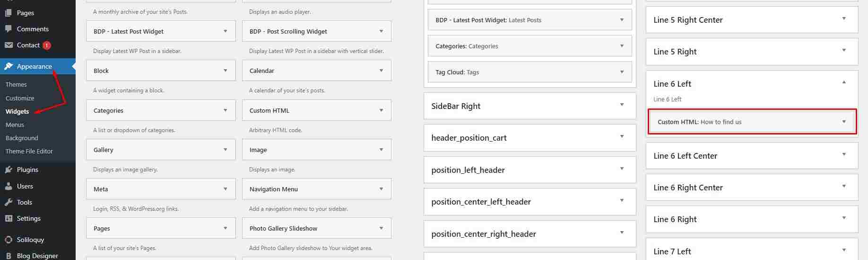
Task: Open Theme File Editor menu item
Action: [29, 151]
